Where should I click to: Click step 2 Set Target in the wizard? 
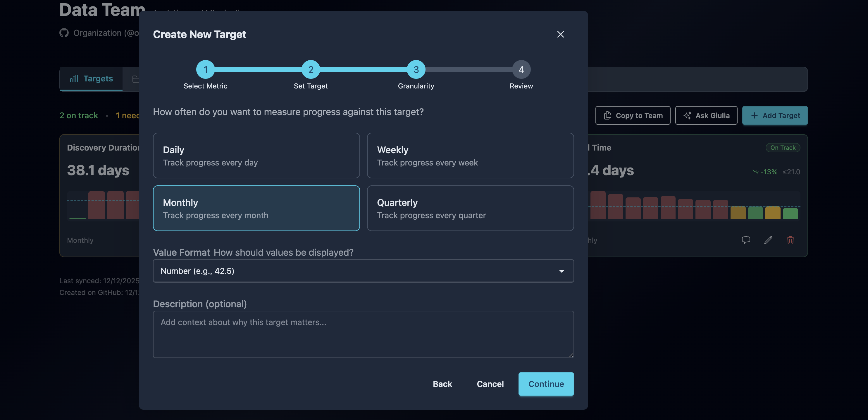311,69
